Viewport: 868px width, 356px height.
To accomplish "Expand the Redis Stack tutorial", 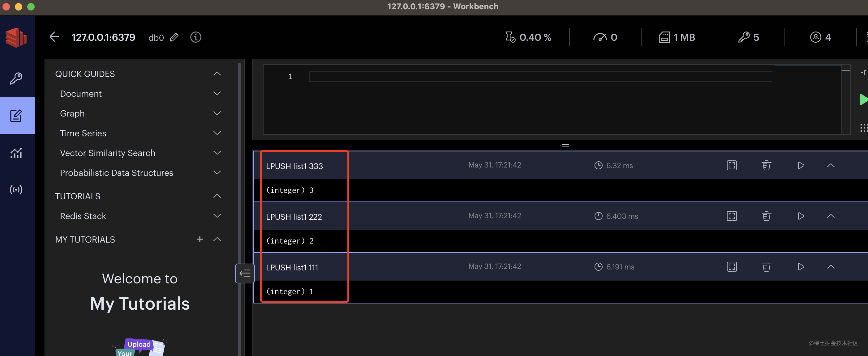I will click(x=217, y=216).
